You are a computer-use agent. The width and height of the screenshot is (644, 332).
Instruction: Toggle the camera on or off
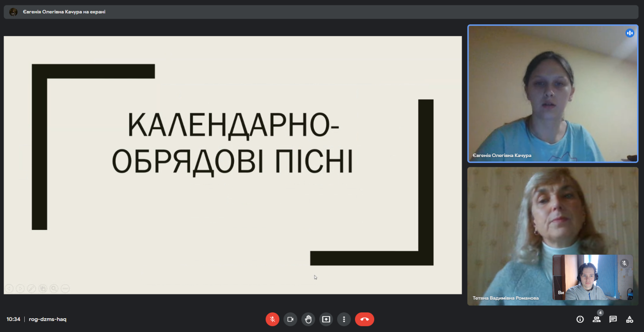click(x=290, y=319)
